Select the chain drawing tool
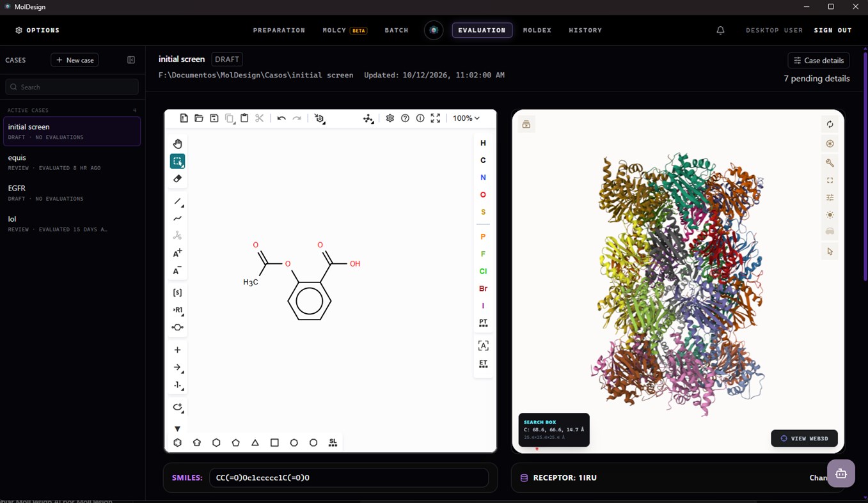Screen dimensions: 868x503 pyautogui.click(x=178, y=219)
